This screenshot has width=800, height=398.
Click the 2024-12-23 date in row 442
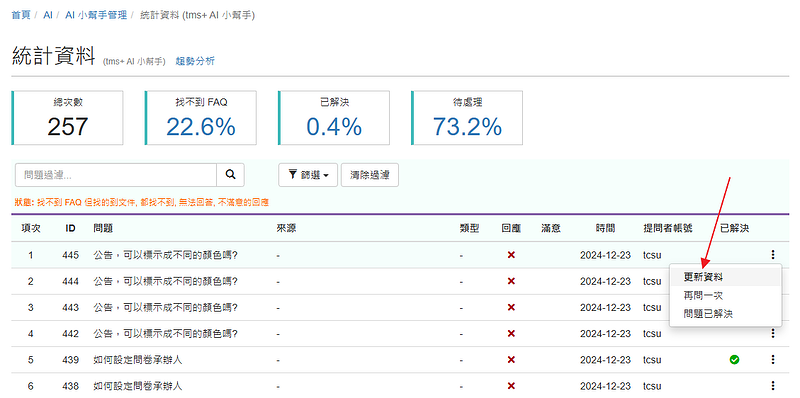click(x=606, y=333)
